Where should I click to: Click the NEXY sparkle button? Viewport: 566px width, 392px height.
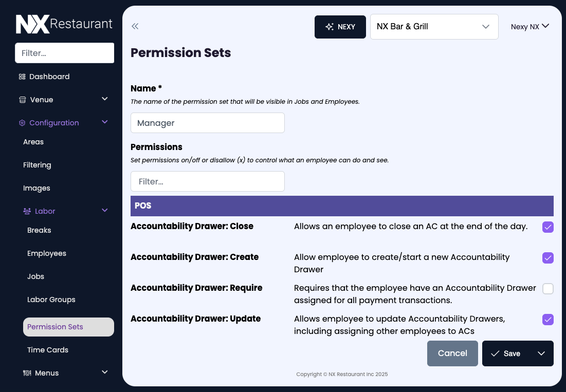[340, 27]
